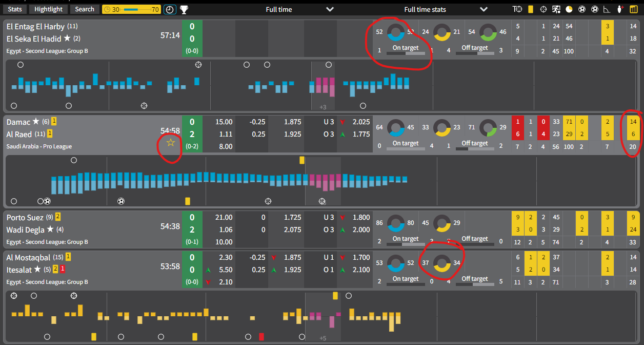Click the yellow card stats column icon
This screenshot has height=345, width=644.
[x=531, y=9]
